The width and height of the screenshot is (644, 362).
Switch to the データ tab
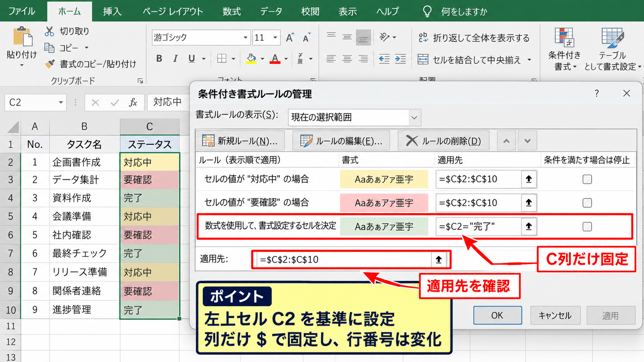(271, 12)
